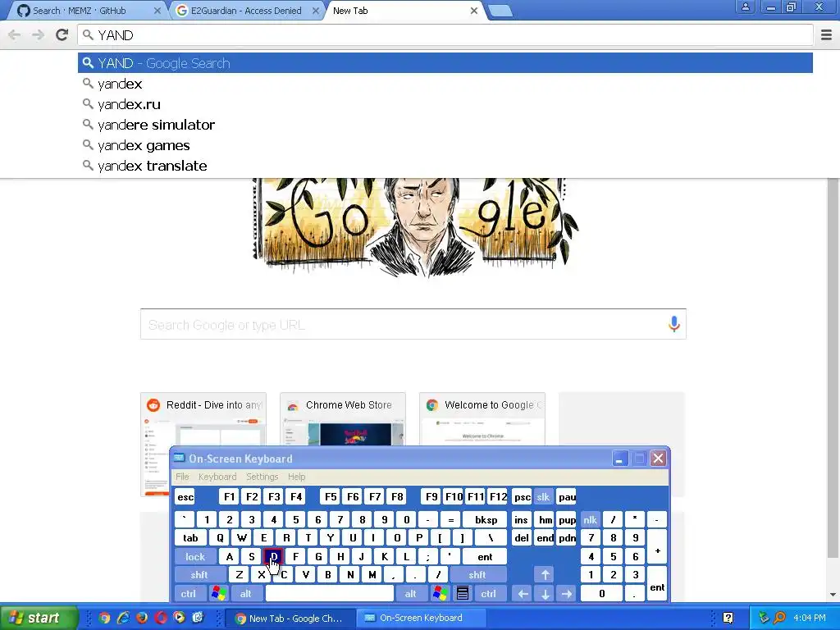The image size is (840, 630).
Task: Choose the yandex translate suggestion
Action: coord(445,166)
